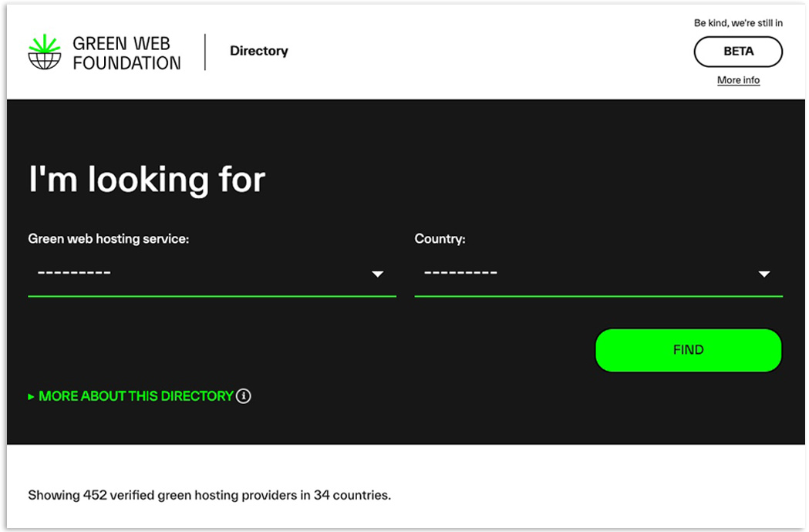Click the 'Green web hosting service:' label
The height and width of the screenshot is (532, 809).
(x=108, y=238)
